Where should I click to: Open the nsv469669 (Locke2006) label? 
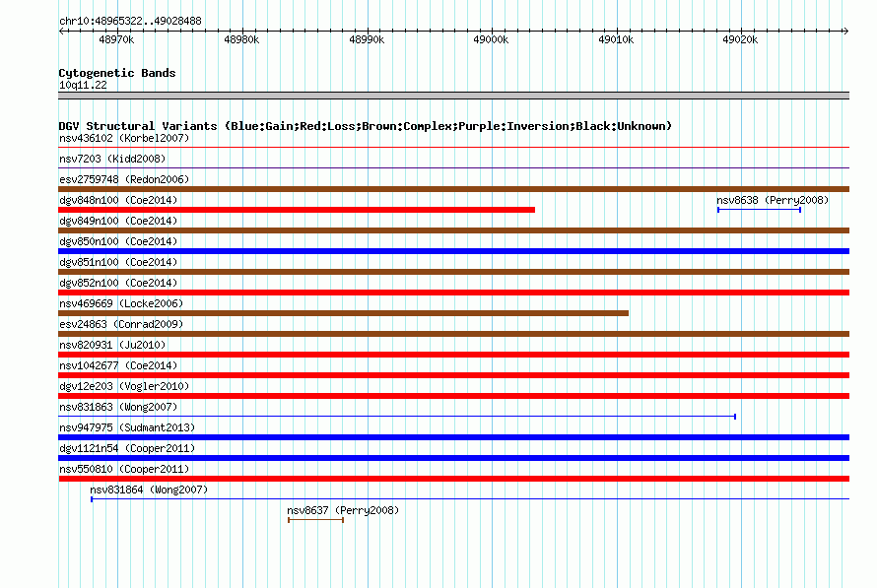(121, 303)
